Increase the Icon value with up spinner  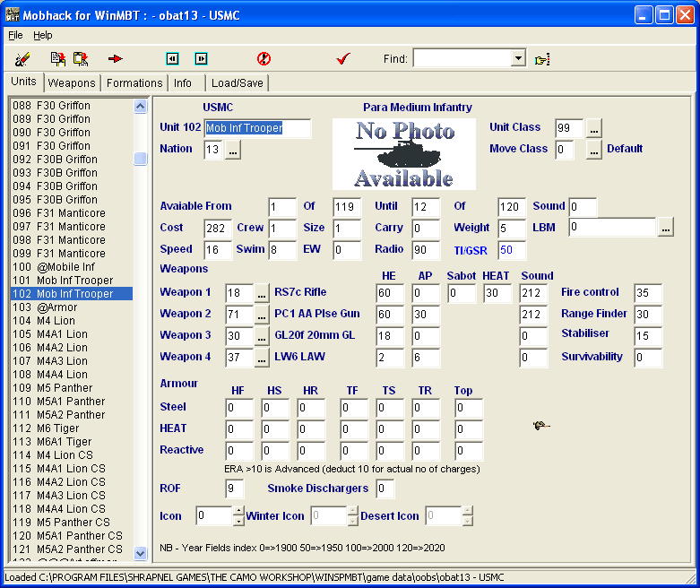[x=238, y=511]
